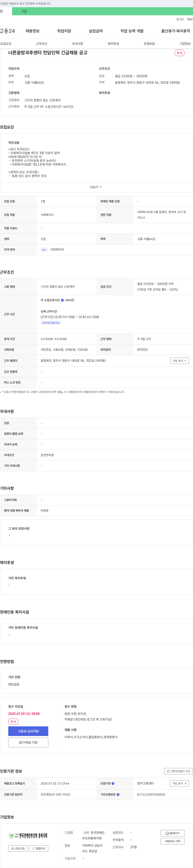Report via 거짓구인광고 신고 button
193x868 pixels.
coord(178,771)
